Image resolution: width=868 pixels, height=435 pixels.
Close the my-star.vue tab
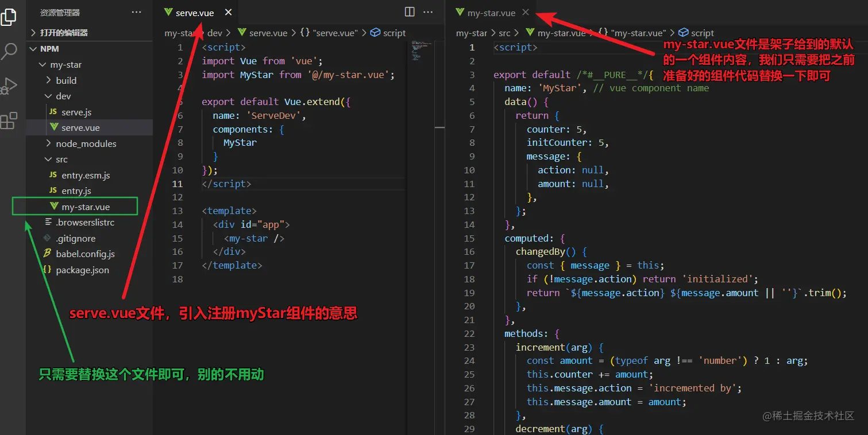pyautogui.click(x=526, y=12)
